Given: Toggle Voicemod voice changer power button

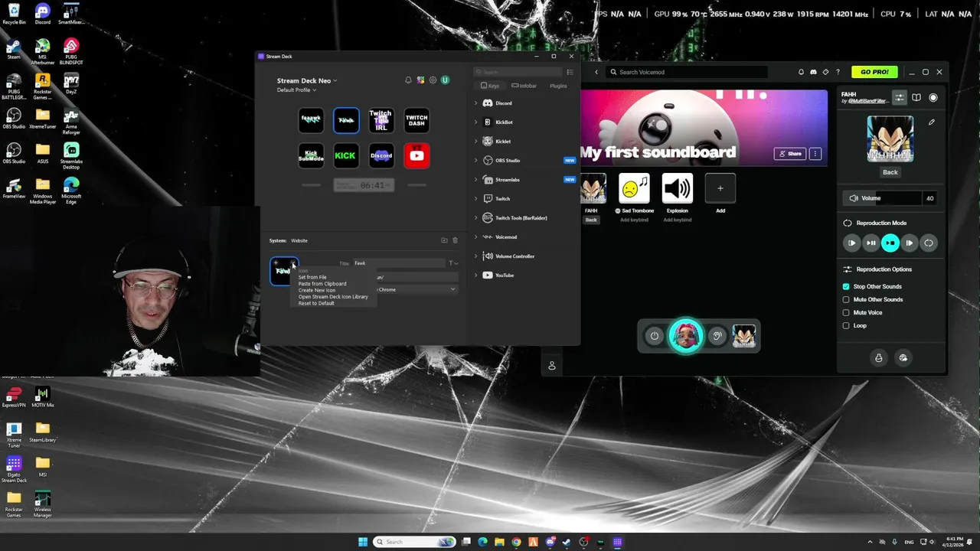Looking at the screenshot, I should coord(654,336).
